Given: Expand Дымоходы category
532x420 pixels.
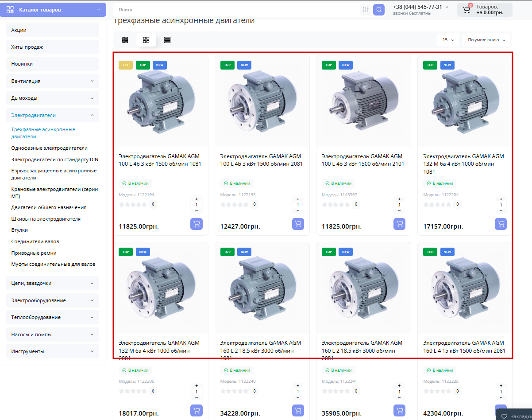Looking at the screenshot, I should 92,98.
